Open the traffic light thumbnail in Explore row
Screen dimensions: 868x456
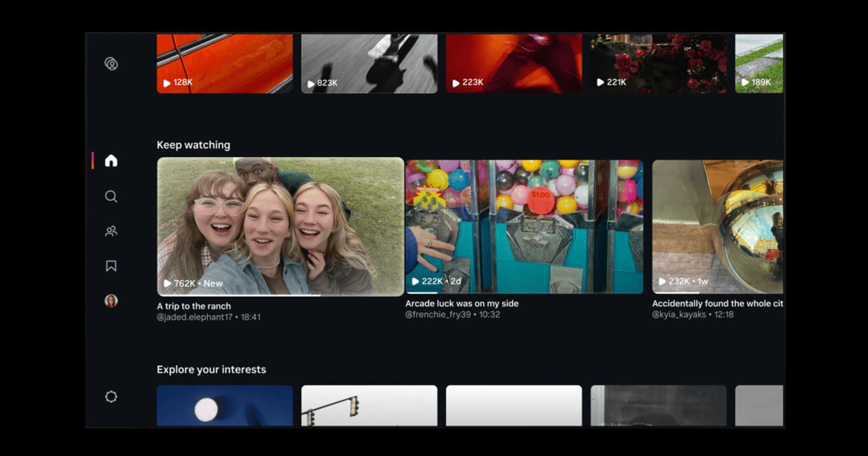(x=369, y=406)
